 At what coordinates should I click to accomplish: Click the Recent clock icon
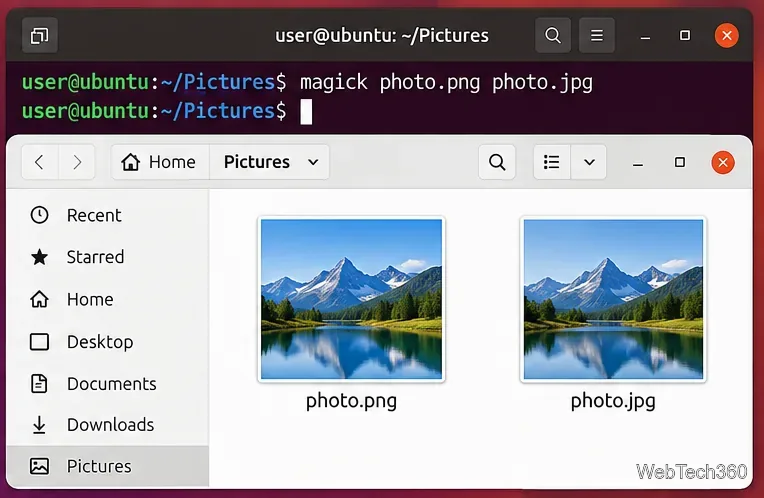pyautogui.click(x=39, y=215)
